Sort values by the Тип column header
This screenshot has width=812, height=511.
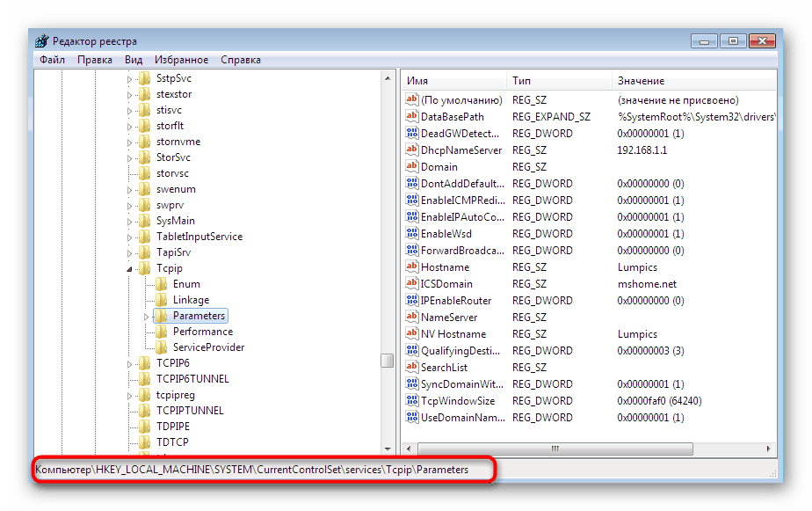pyautogui.click(x=559, y=81)
